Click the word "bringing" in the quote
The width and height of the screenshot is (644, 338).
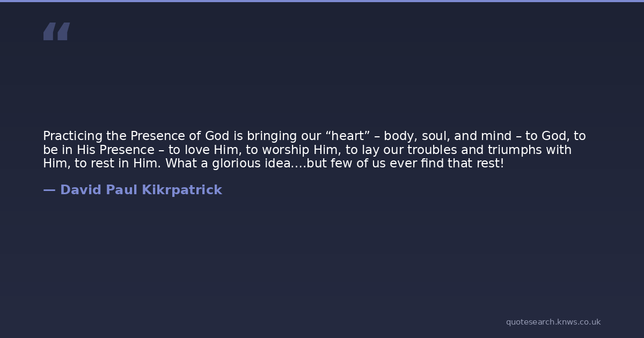[271, 136]
